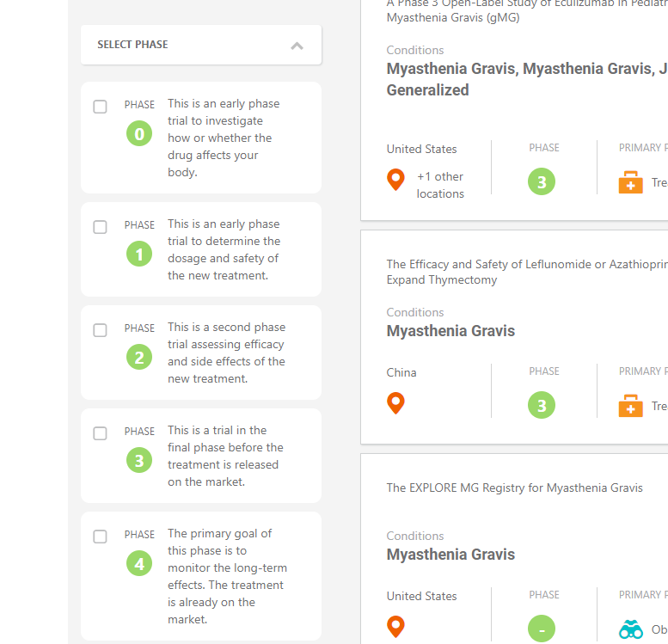Select the Phase 3 filter checkbox
This screenshot has width=668, height=644.
tap(100, 433)
